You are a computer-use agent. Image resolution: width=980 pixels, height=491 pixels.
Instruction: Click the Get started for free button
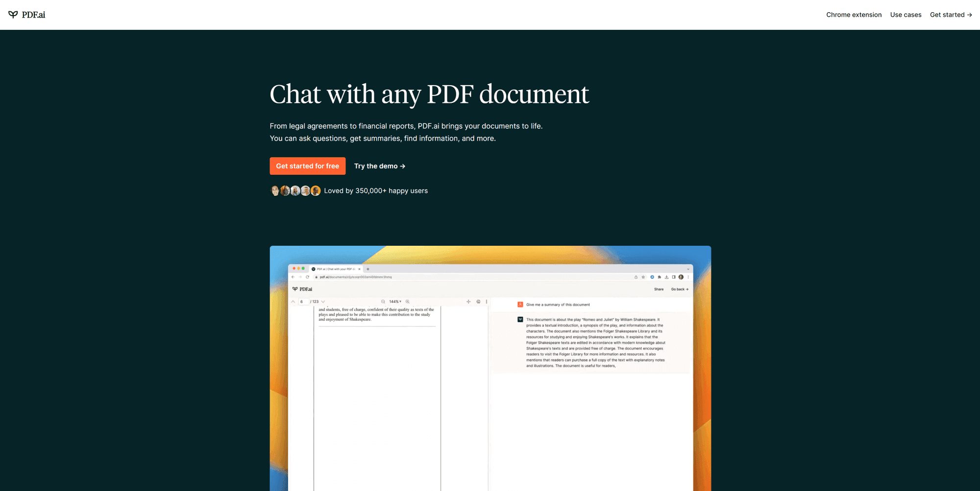[x=308, y=166]
